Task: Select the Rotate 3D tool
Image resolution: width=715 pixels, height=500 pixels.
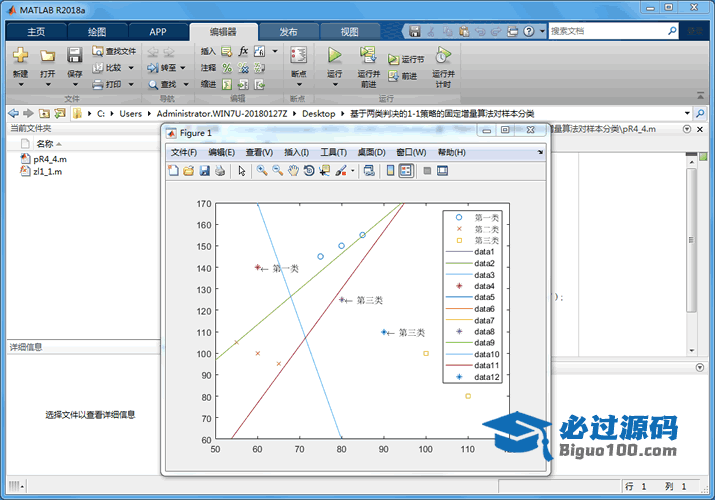Action: coord(310,171)
